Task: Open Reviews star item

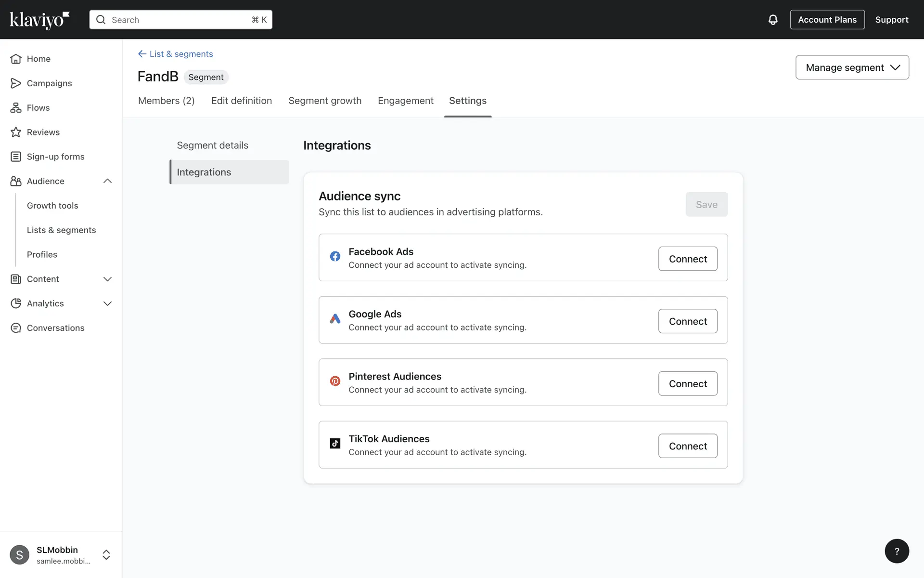Action: tap(43, 132)
